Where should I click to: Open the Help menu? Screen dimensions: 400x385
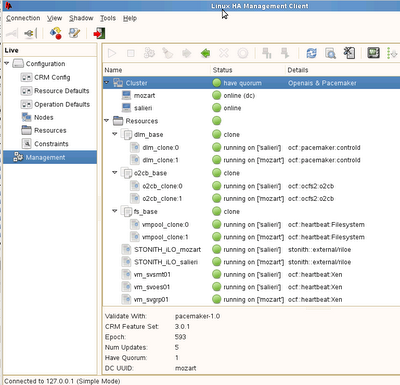[130, 18]
